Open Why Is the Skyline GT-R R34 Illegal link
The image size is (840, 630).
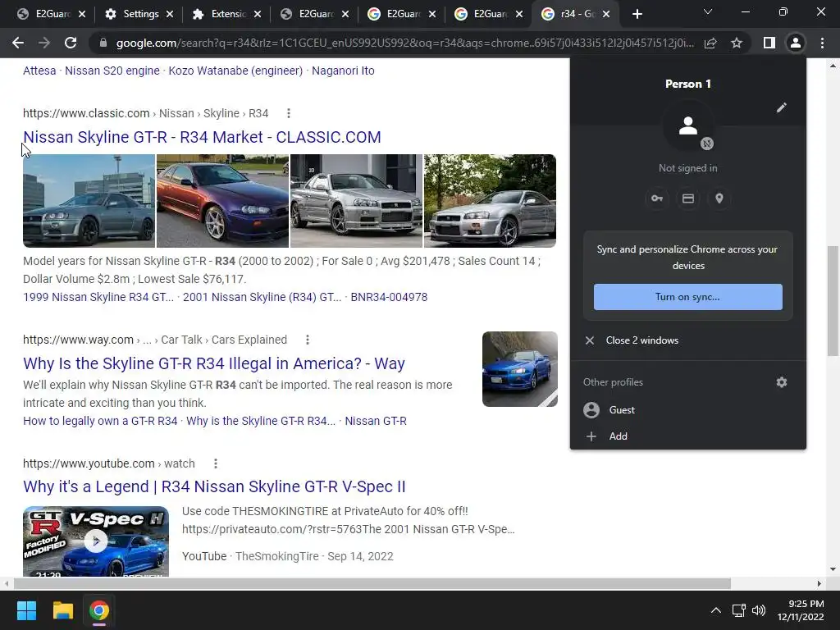point(214,363)
